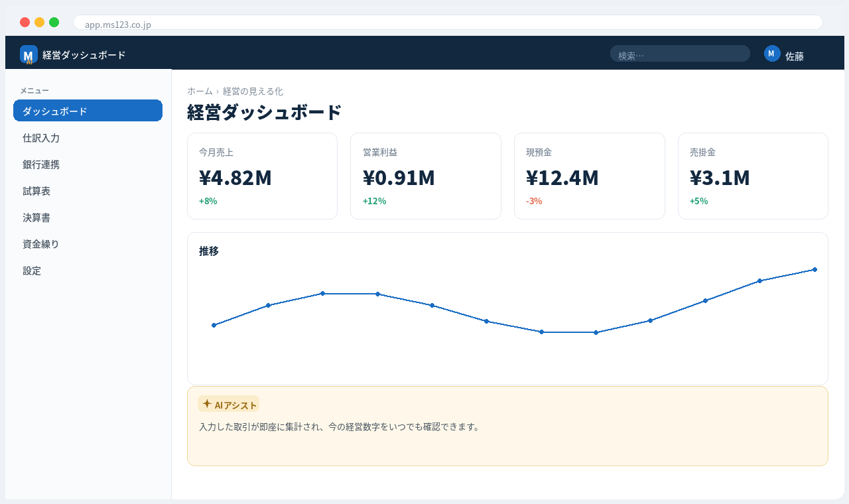
Task: Click the +8% change value
Action: coord(208,201)
